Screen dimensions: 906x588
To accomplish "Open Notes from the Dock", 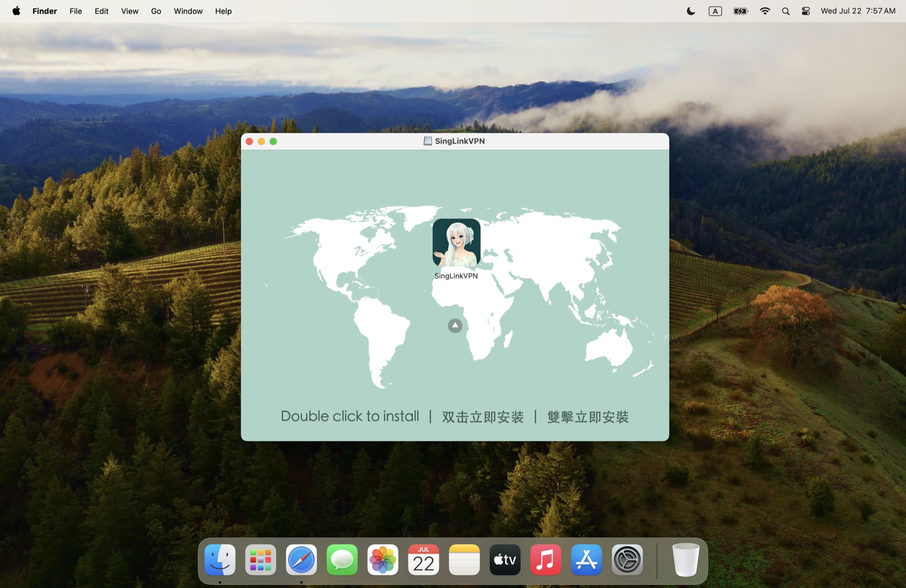I will point(464,560).
